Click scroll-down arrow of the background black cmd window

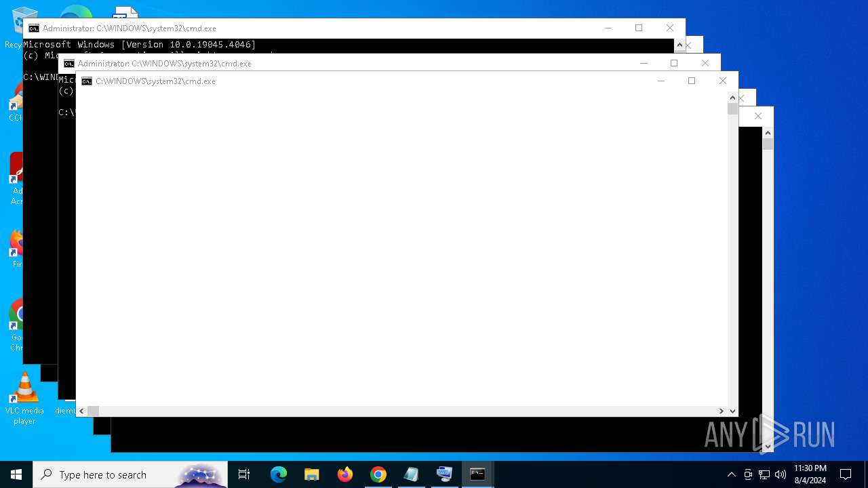[x=768, y=447]
